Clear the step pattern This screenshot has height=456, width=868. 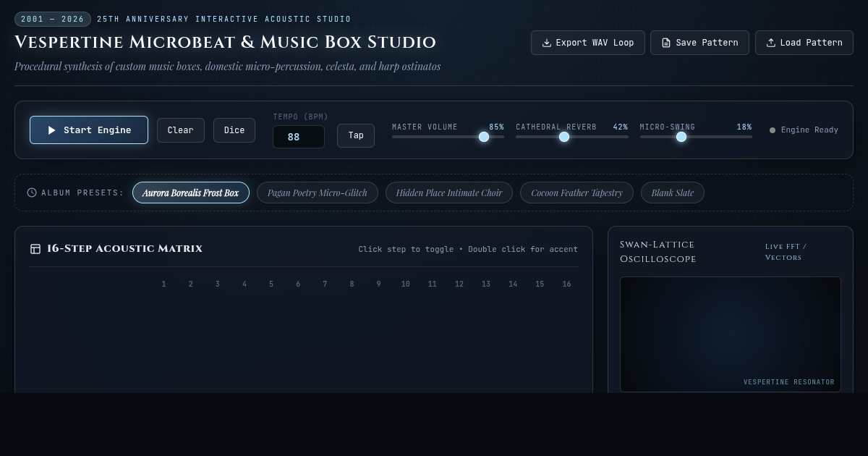[x=181, y=130]
